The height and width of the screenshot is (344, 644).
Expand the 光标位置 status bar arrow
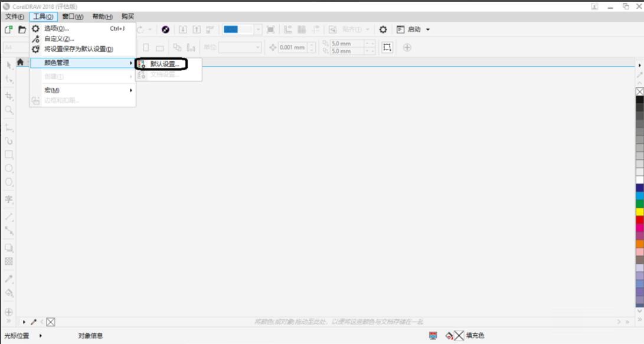[x=40, y=336]
